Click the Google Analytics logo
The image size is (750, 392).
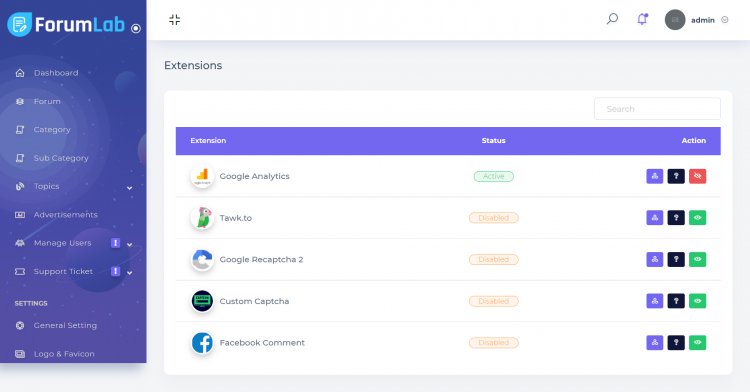tap(202, 176)
